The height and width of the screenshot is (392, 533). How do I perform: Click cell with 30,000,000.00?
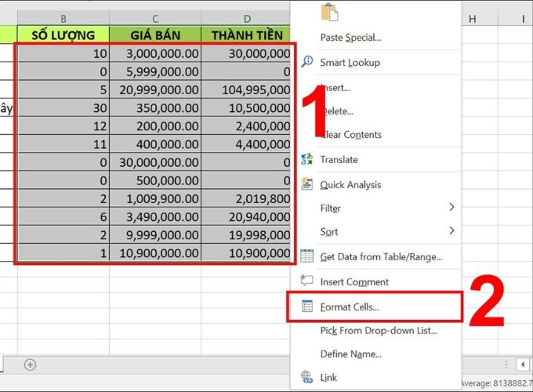[x=155, y=162]
